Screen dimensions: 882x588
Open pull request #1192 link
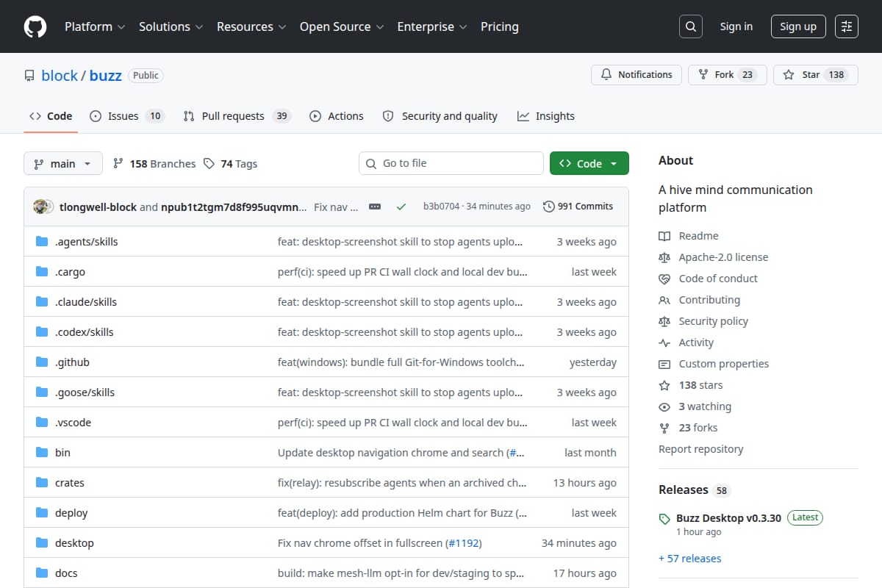(x=463, y=543)
